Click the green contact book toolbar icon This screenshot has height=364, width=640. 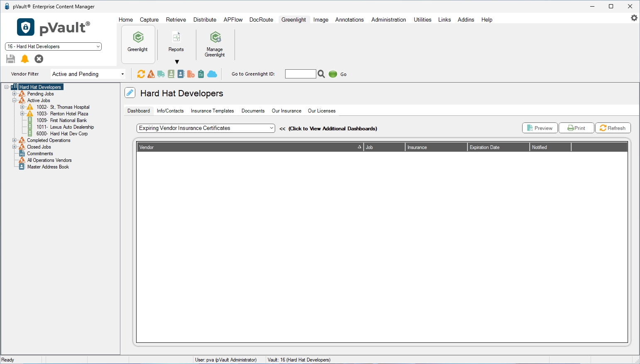[171, 74]
